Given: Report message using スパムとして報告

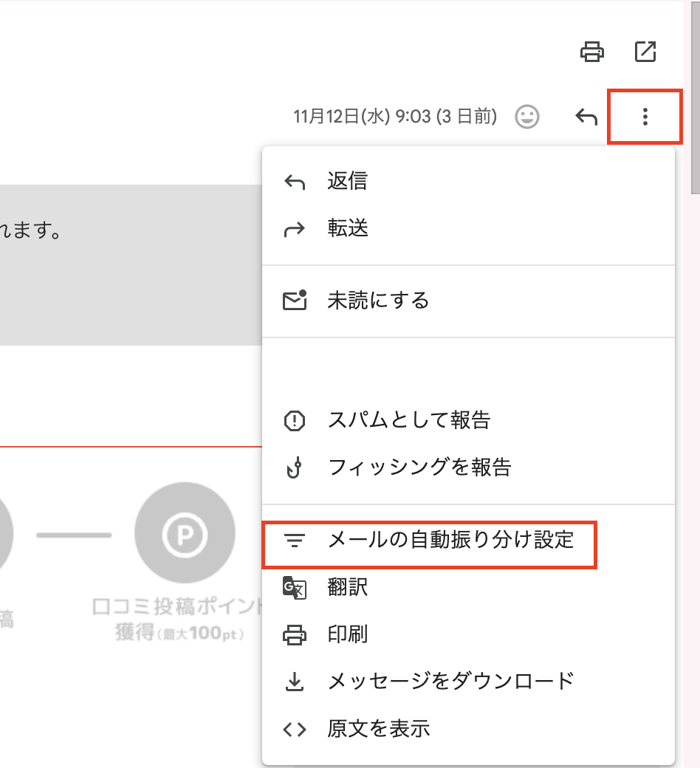Looking at the screenshot, I should click(409, 421).
